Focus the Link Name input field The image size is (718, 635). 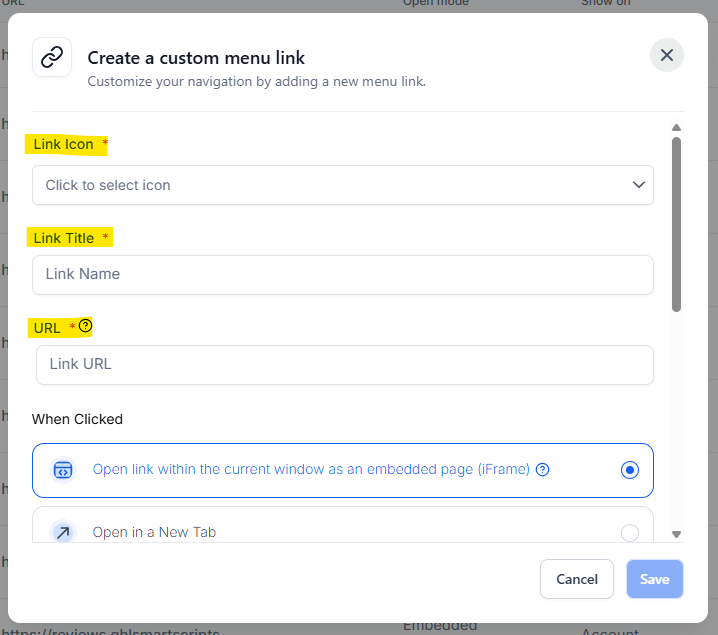click(x=343, y=274)
